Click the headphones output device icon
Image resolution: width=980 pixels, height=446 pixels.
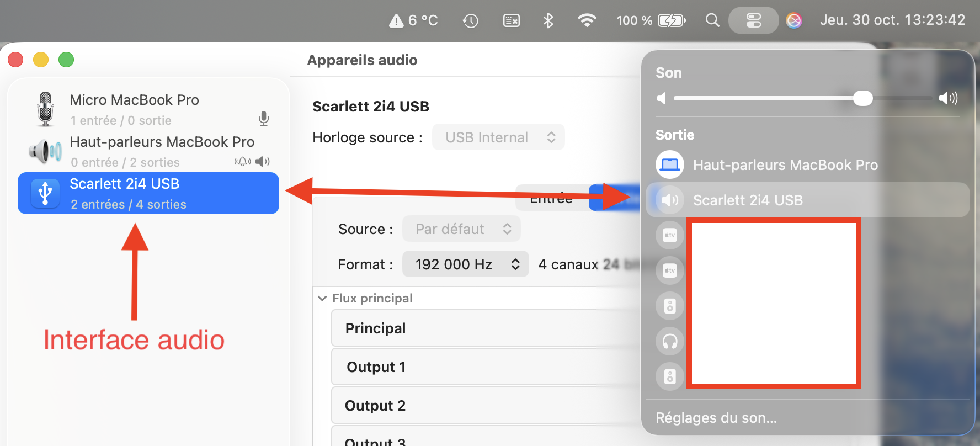670,342
